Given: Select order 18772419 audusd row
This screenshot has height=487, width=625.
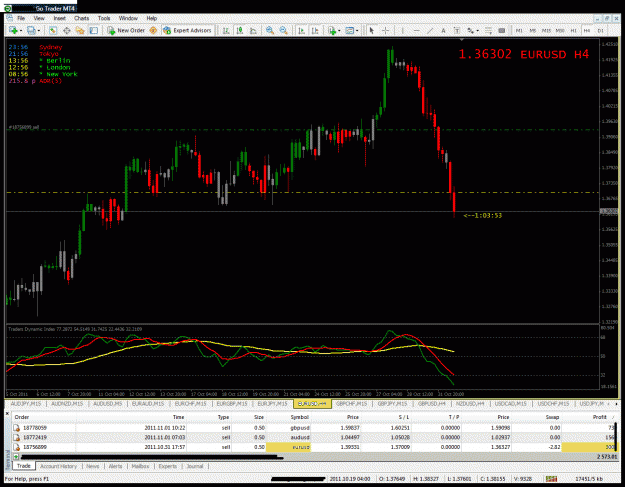Looking at the screenshot, I should 313,437.
